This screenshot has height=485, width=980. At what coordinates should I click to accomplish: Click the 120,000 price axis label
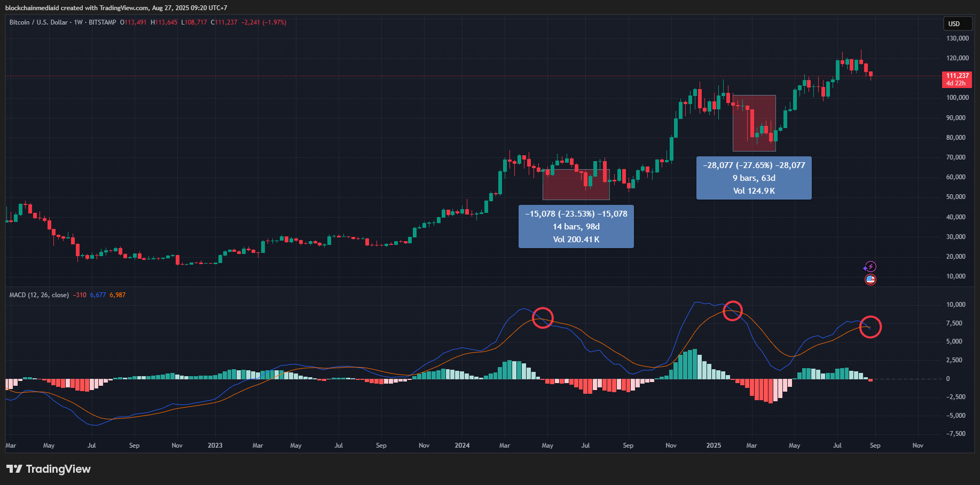(x=958, y=58)
